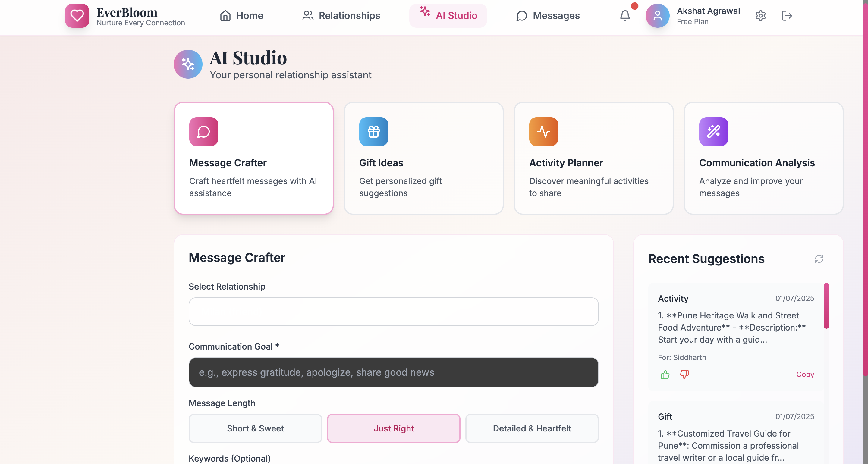Select the Gift Ideas gift icon

(373, 132)
